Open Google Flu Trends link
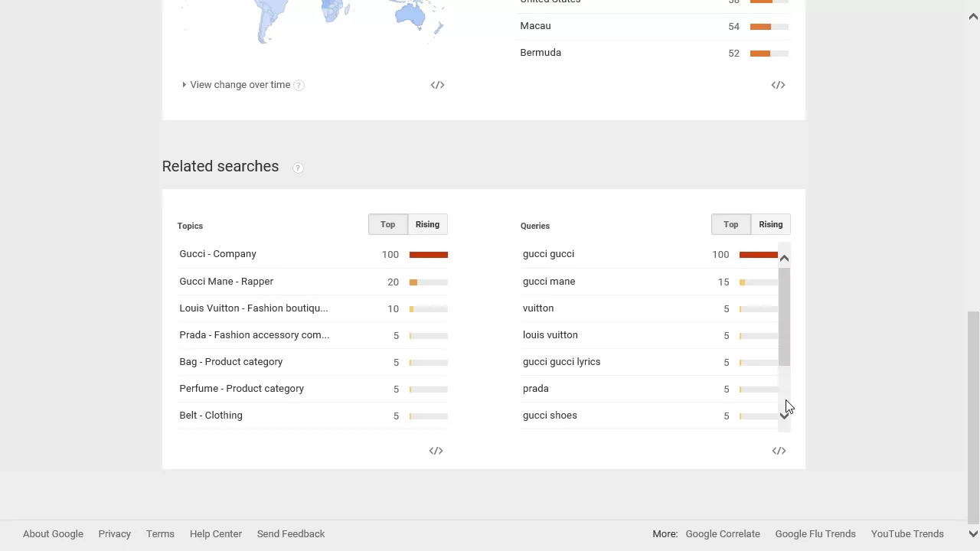Screen dimensions: 980x551 tap(815, 534)
